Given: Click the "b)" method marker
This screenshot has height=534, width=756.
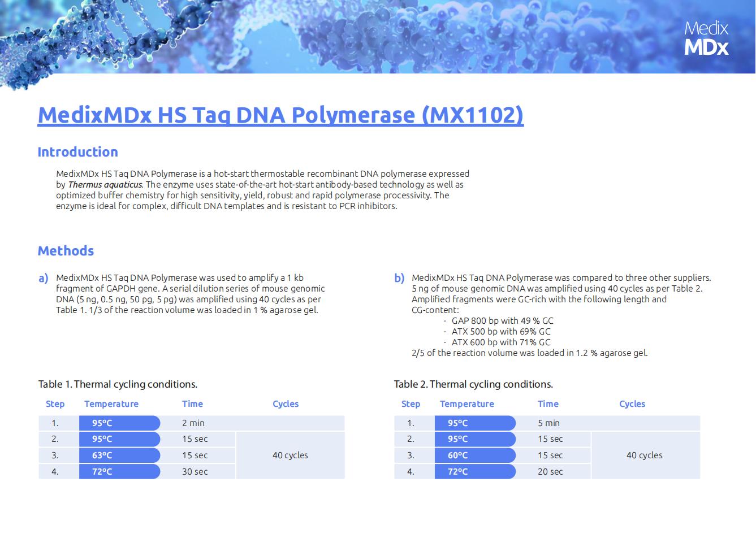Looking at the screenshot, I should [x=399, y=278].
